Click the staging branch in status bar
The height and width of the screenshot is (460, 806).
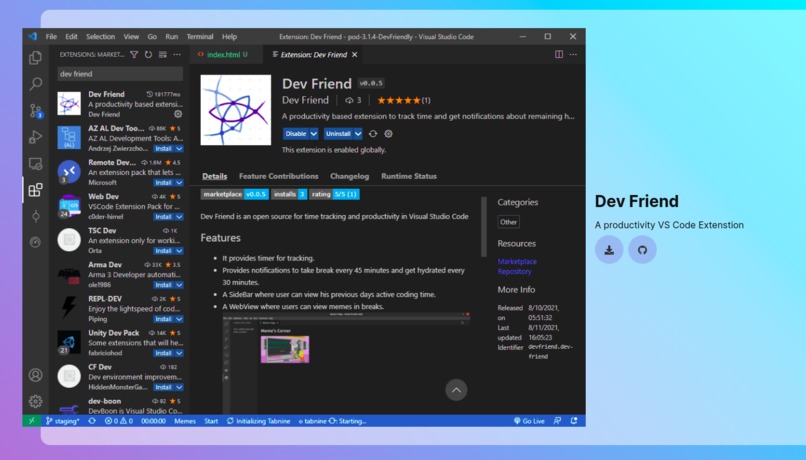(62, 421)
